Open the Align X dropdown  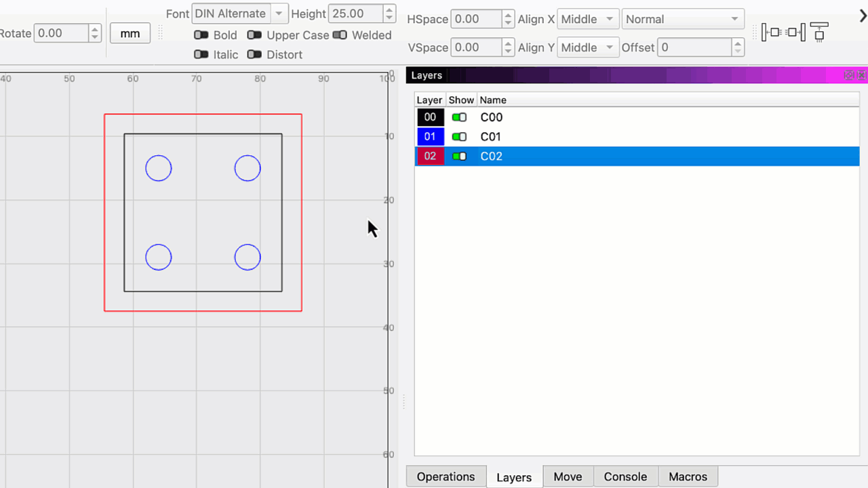click(588, 19)
